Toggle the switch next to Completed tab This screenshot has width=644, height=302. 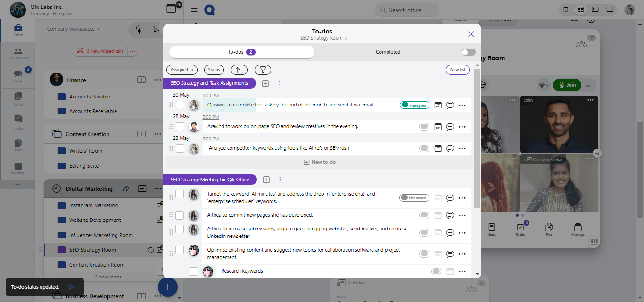468,52
